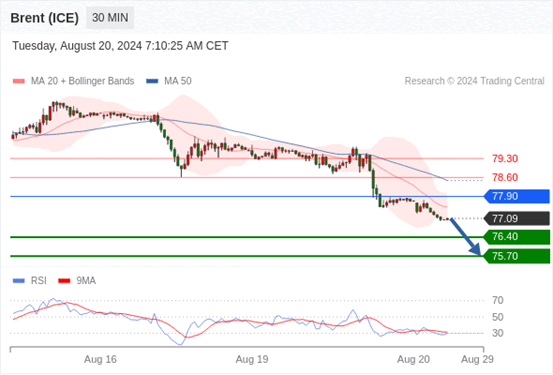Click the MA 20 + Bollinger Bands legend swatch
This screenshot has height=375, width=553.
coord(19,81)
